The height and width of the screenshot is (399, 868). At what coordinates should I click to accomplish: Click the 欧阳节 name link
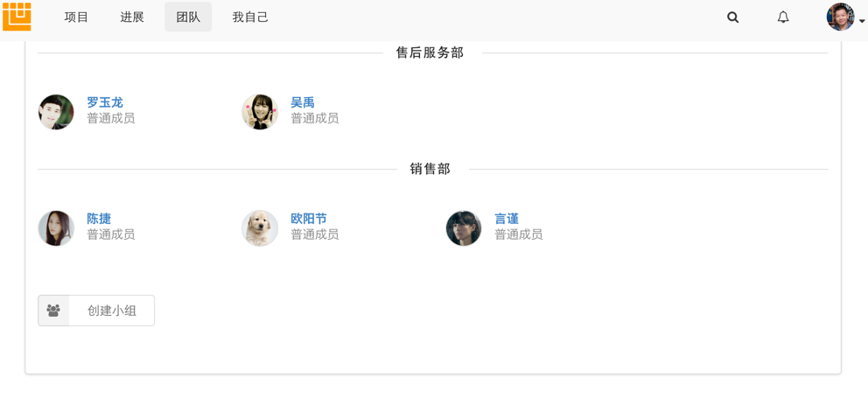point(309,219)
